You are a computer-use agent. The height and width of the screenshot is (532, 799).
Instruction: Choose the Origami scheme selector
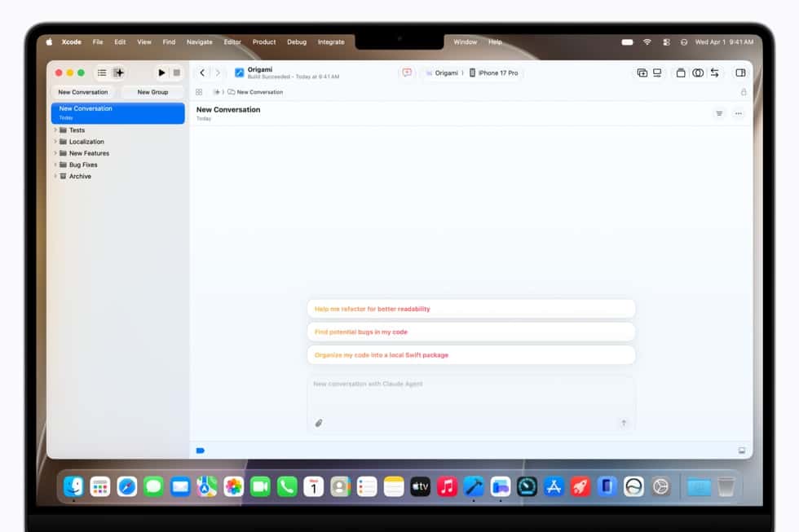pos(442,73)
